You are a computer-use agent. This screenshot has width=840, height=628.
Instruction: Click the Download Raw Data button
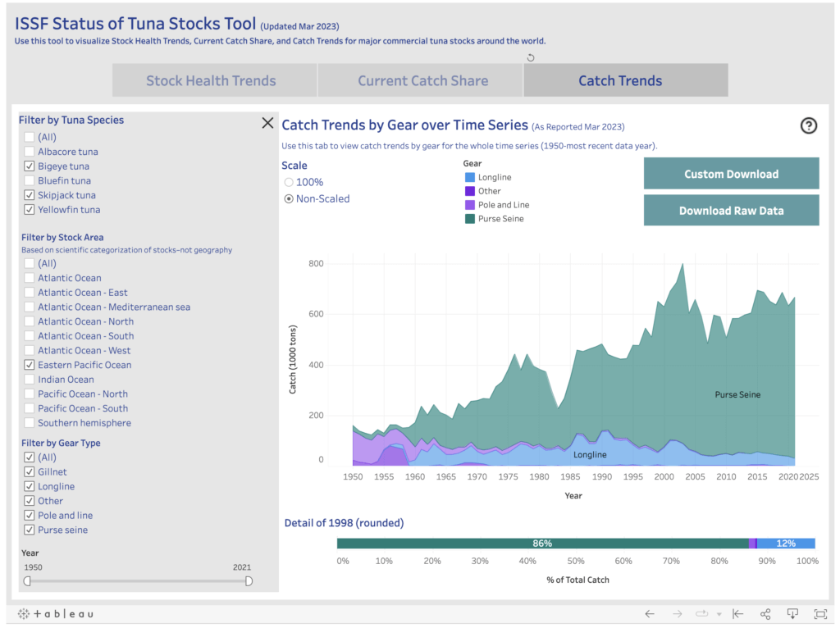pyautogui.click(x=731, y=211)
